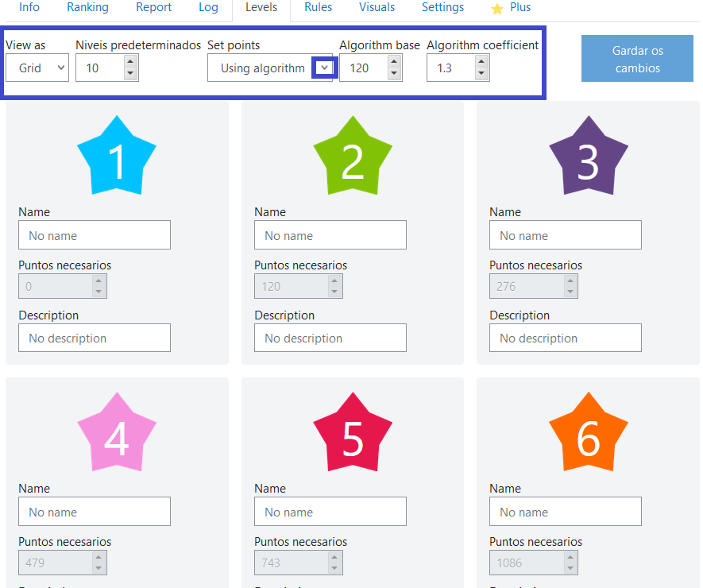
Task: Click the Description field for level 2
Action: point(330,338)
